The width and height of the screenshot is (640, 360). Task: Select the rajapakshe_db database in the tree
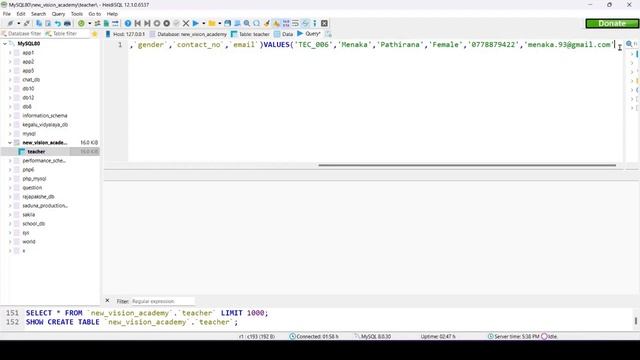38,197
